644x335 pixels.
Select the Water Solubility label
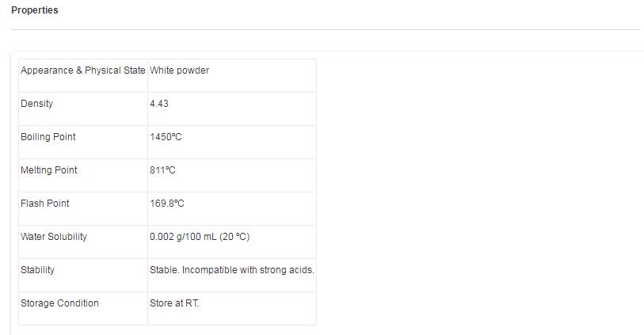coord(54,237)
